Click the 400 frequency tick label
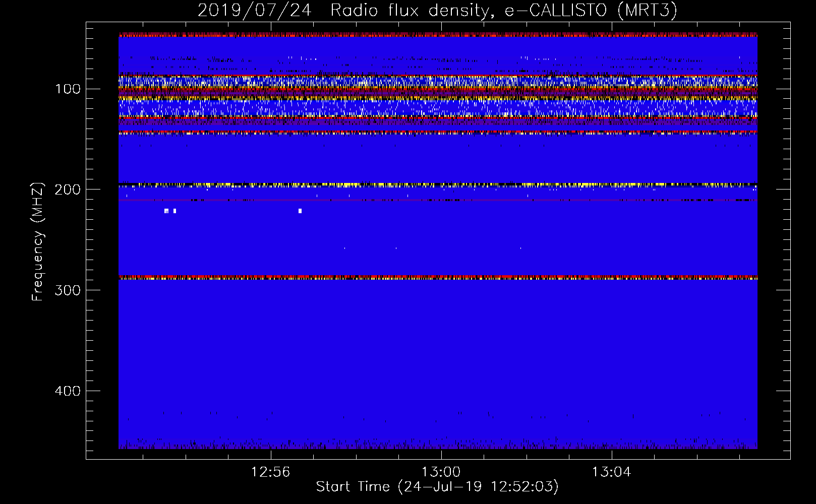 point(68,391)
